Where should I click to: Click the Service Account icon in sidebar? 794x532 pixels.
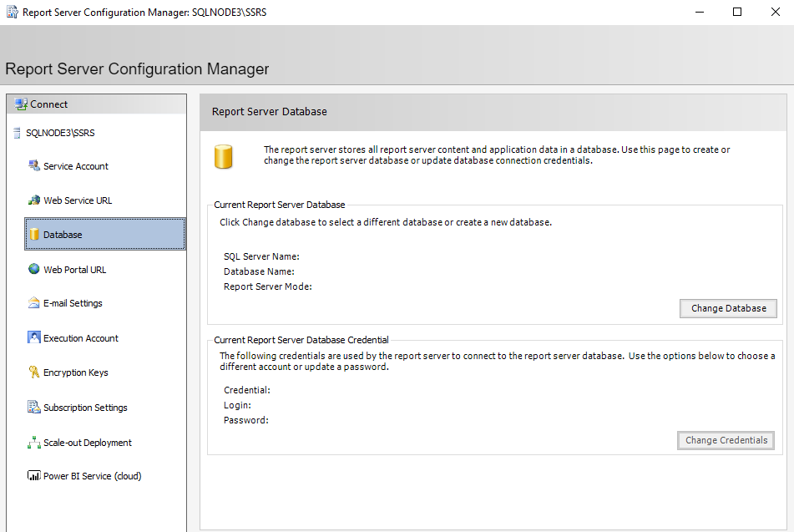[x=34, y=166]
